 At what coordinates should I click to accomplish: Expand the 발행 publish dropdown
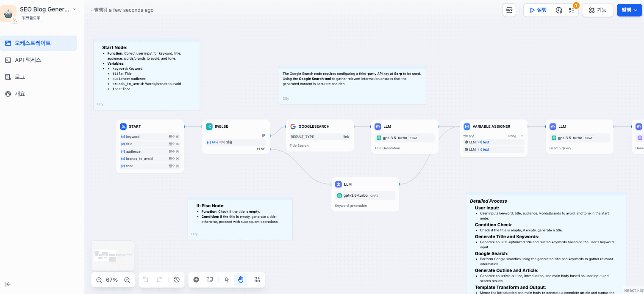pos(636,10)
